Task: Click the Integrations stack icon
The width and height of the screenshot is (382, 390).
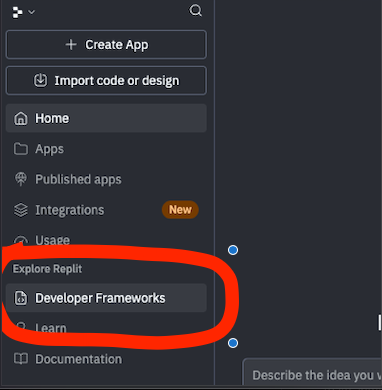Action: tap(21, 210)
